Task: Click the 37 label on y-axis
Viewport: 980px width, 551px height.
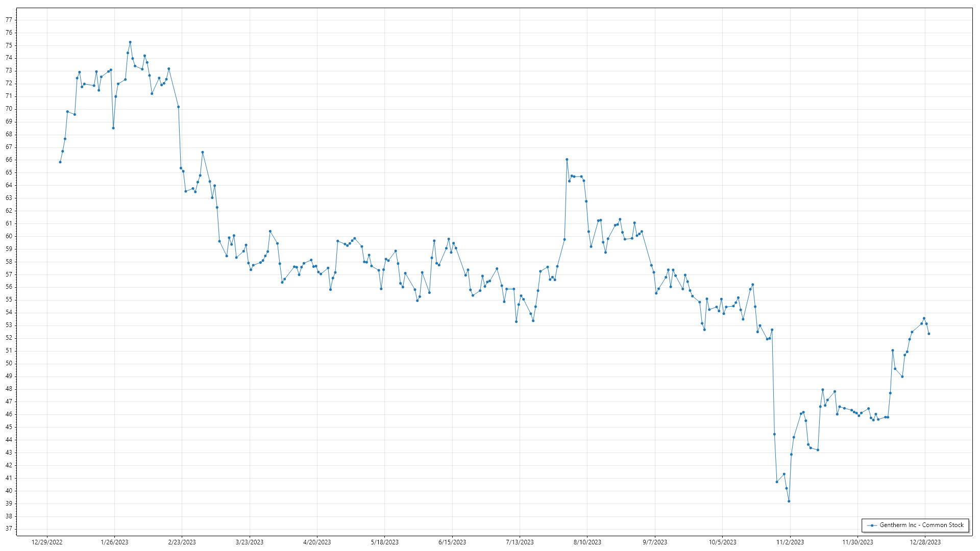Action: (x=9, y=529)
